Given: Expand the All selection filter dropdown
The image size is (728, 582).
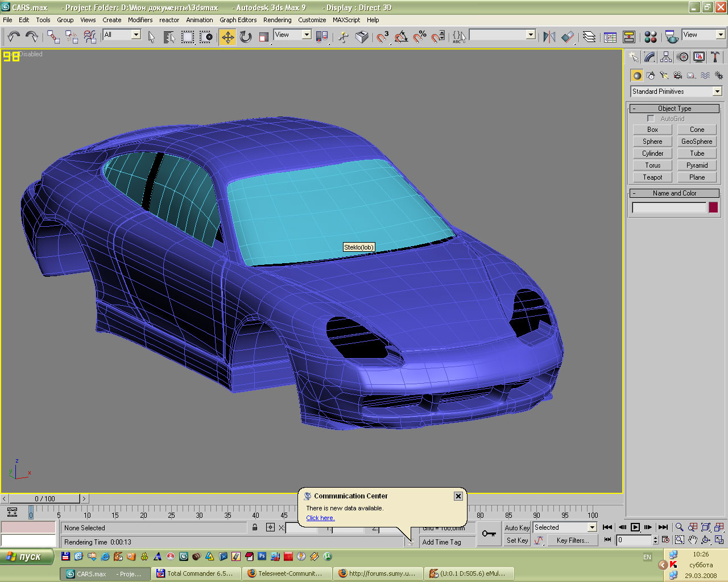Looking at the screenshot, I should [x=136, y=35].
